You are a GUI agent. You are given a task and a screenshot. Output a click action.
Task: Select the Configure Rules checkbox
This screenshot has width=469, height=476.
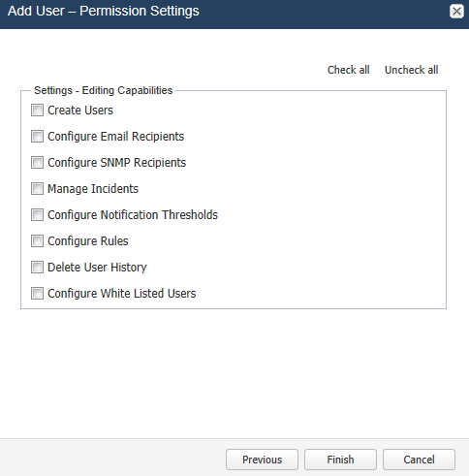pos(37,241)
